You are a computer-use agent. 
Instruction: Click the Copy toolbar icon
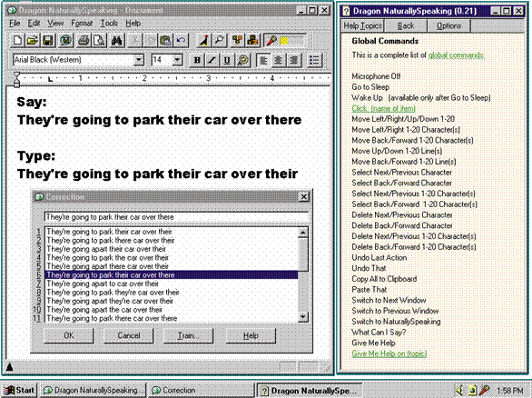pyautogui.click(x=151, y=41)
